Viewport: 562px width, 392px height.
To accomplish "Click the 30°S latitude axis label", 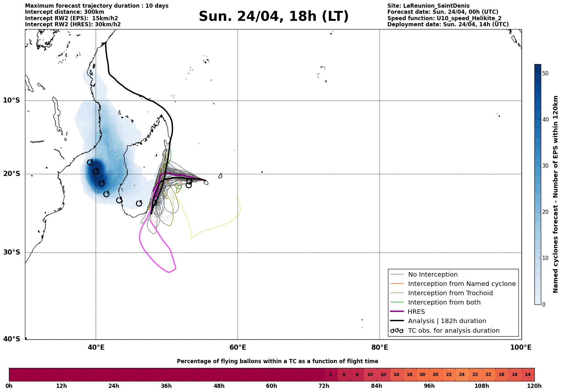I will (x=12, y=252).
